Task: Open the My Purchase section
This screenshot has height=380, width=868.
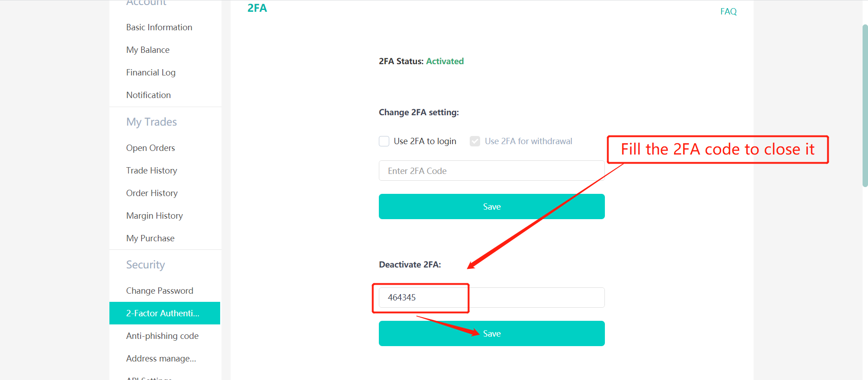Action: coord(150,238)
